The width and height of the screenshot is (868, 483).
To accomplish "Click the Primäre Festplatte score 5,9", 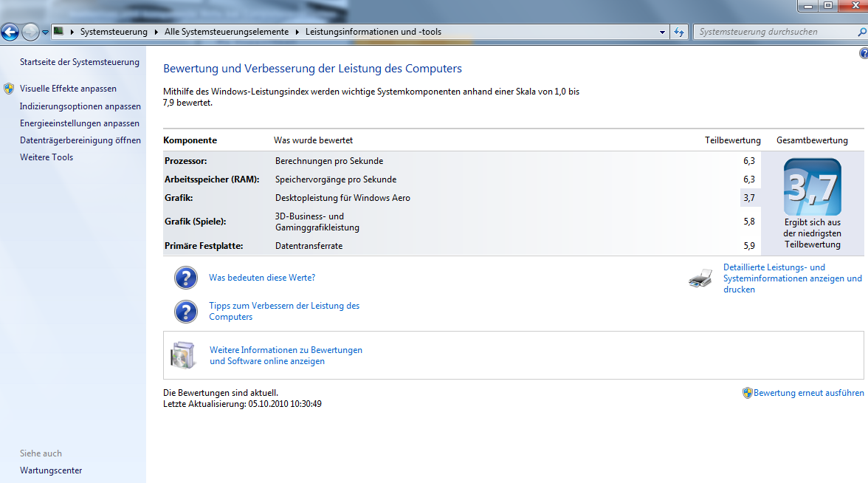I will pyautogui.click(x=750, y=246).
